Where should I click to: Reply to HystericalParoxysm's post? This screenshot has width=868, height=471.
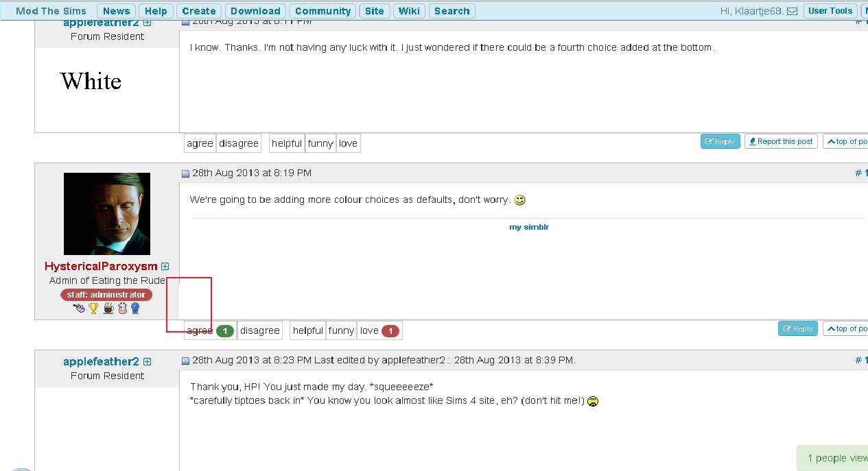[x=797, y=328]
